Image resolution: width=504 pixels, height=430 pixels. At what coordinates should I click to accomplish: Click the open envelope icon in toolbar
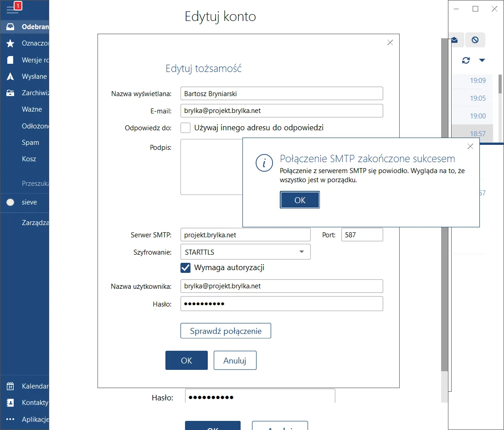coord(454,40)
